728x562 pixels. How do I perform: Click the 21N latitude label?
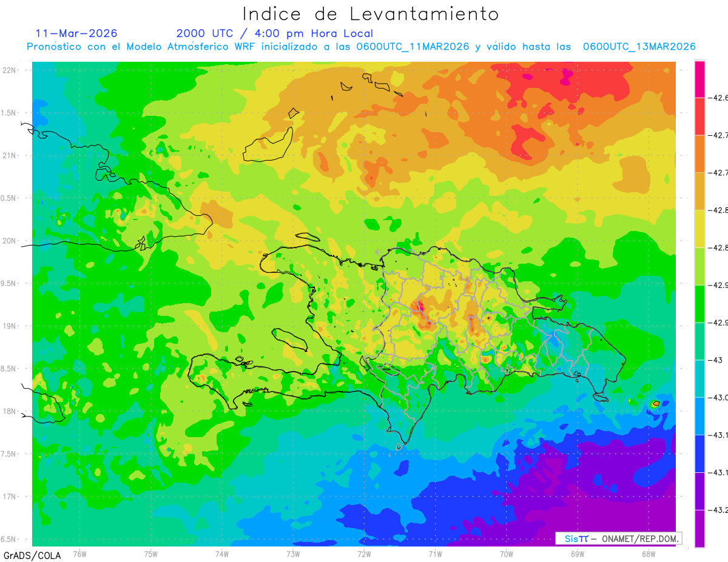pyautogui.click(x=10, y=155)
